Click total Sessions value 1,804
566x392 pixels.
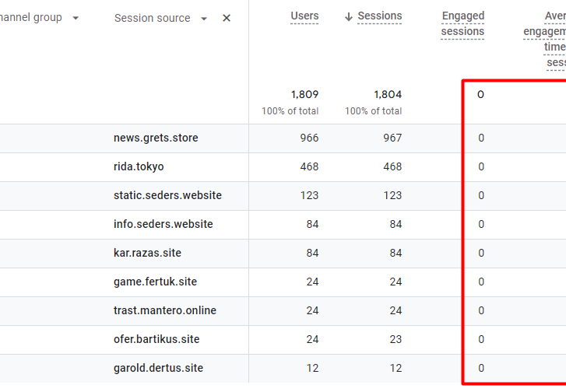pyautogui.click(x=388, y=94)
